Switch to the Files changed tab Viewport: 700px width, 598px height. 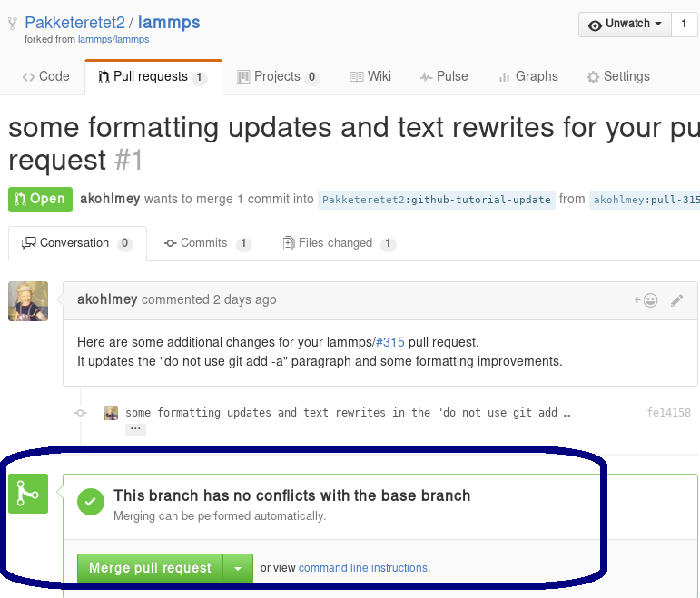click(x=335, y=243)
